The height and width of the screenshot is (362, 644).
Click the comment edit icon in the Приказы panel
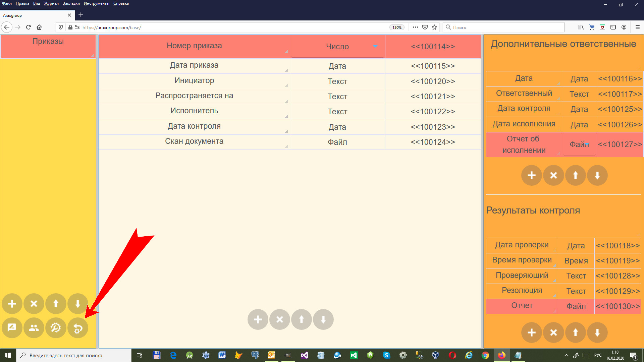pyautogui.click(x=12, y=328)
